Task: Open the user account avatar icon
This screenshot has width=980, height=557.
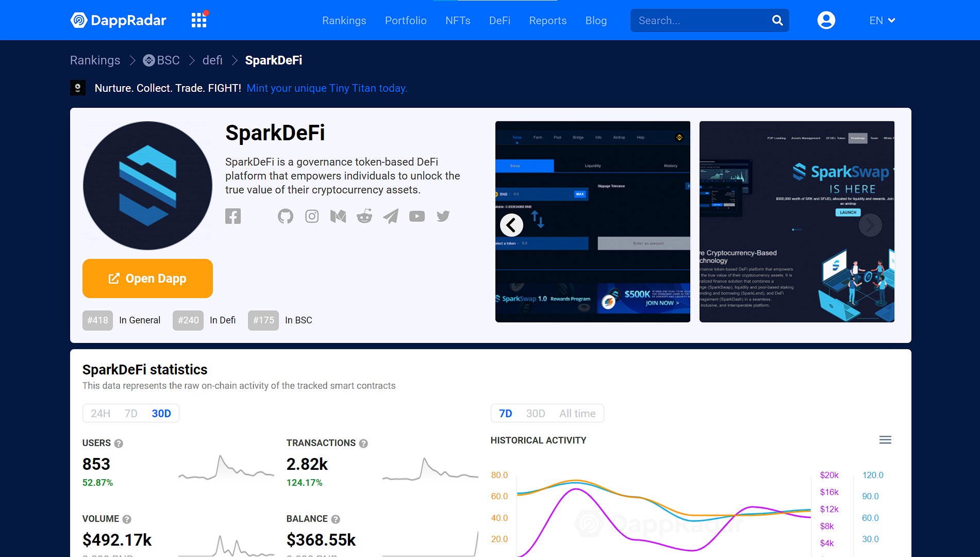Action: click(826, 20)
